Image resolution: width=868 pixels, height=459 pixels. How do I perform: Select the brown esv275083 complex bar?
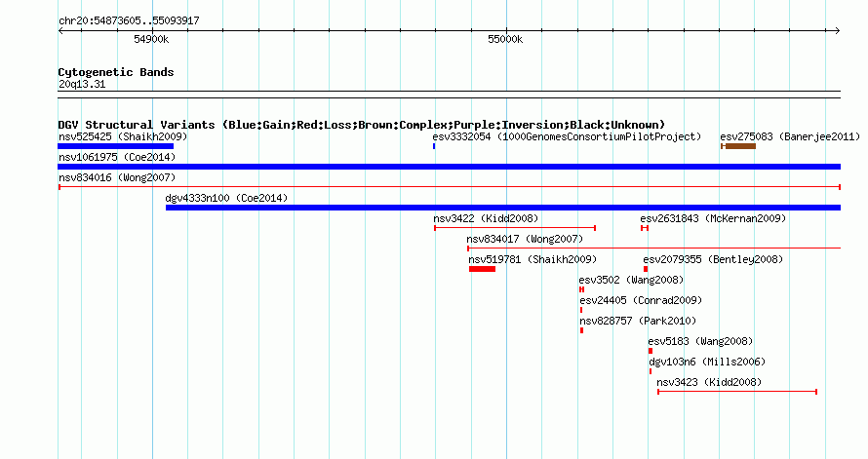tap(738, 146)
